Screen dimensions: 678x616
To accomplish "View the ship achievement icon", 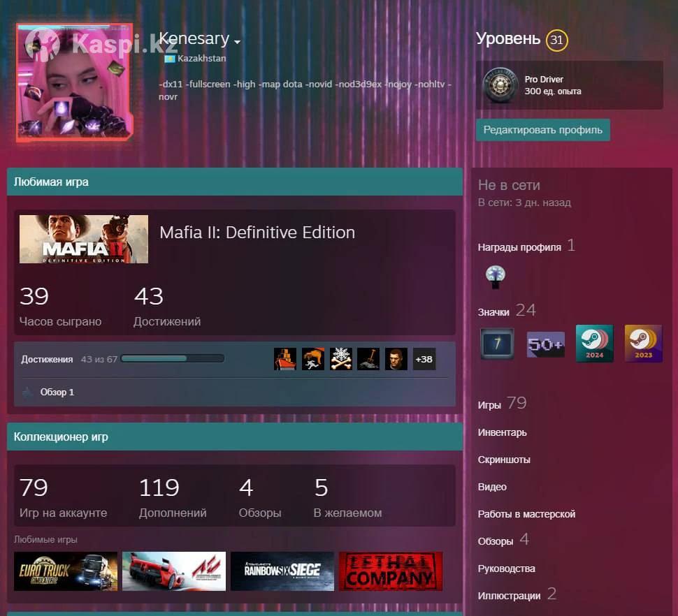I will coord(285,359).
